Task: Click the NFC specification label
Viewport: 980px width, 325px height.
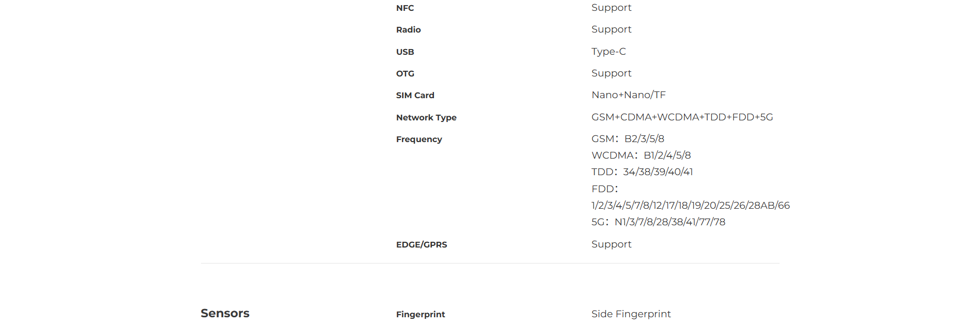Action: [x=405, y=8]
